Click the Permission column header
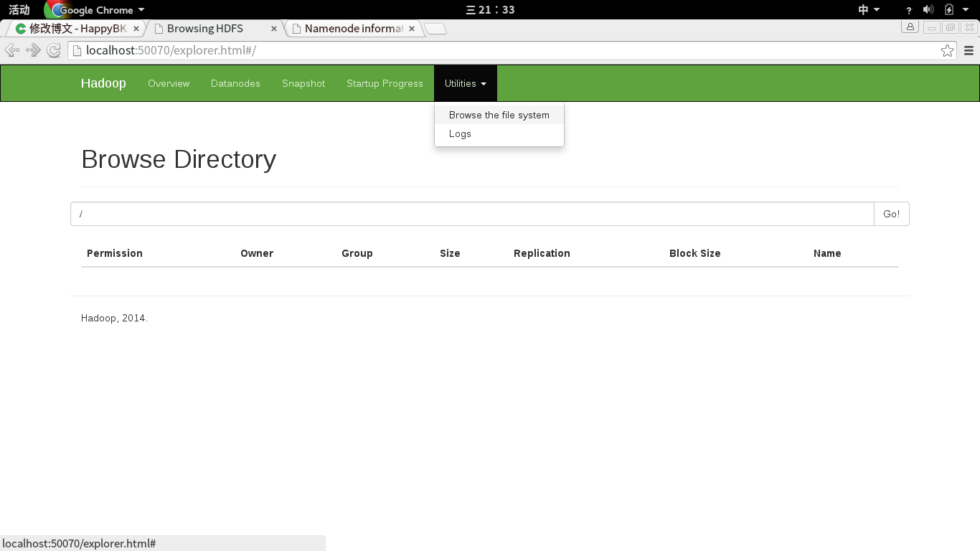This screenshot has width=980, height=551. point(115,253)
